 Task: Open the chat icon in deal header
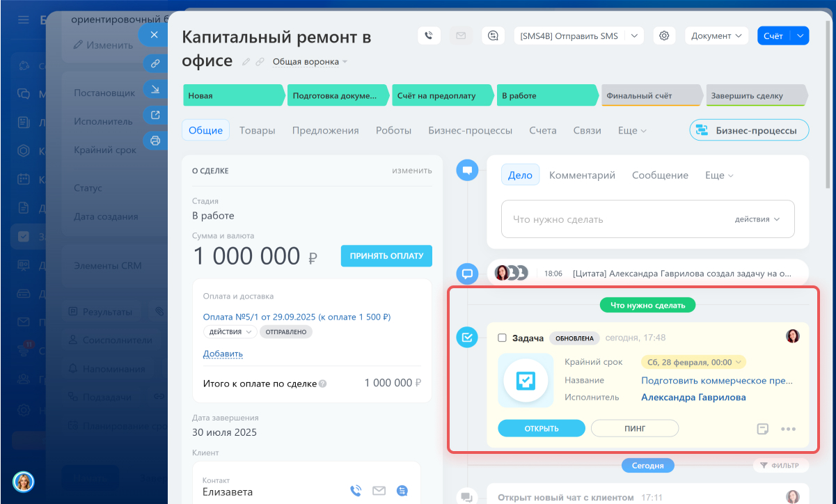(493, 36)
